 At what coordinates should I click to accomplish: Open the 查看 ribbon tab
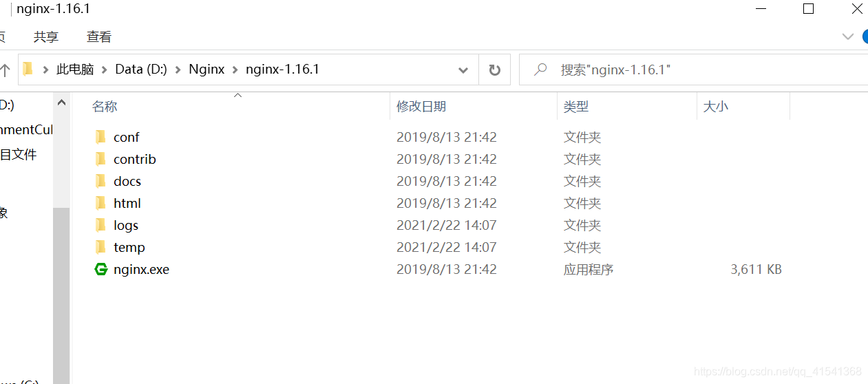pyautogui.click(x=99, y=36)
